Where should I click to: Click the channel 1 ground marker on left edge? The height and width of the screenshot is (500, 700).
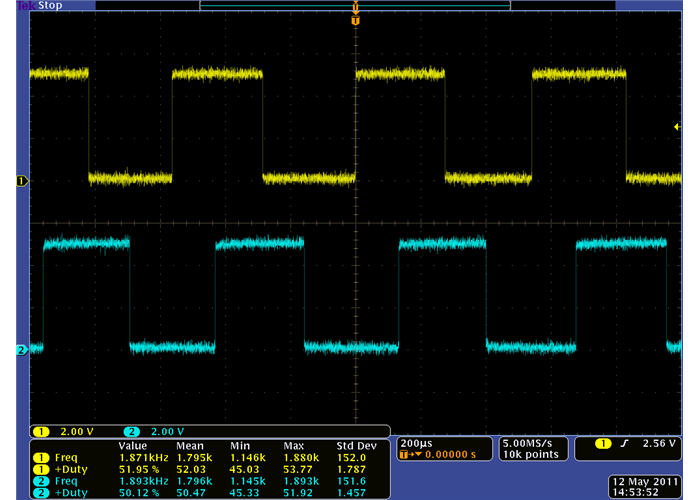pos(20,181)
